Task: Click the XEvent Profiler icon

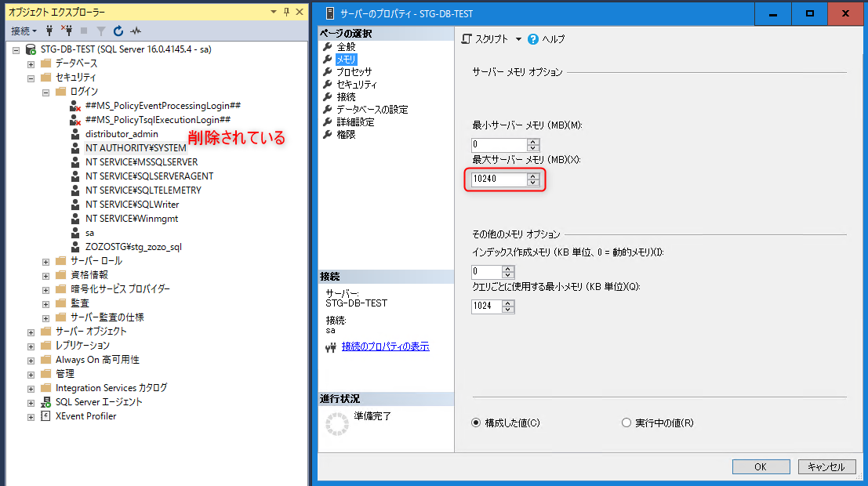Action: pos(46,416)
